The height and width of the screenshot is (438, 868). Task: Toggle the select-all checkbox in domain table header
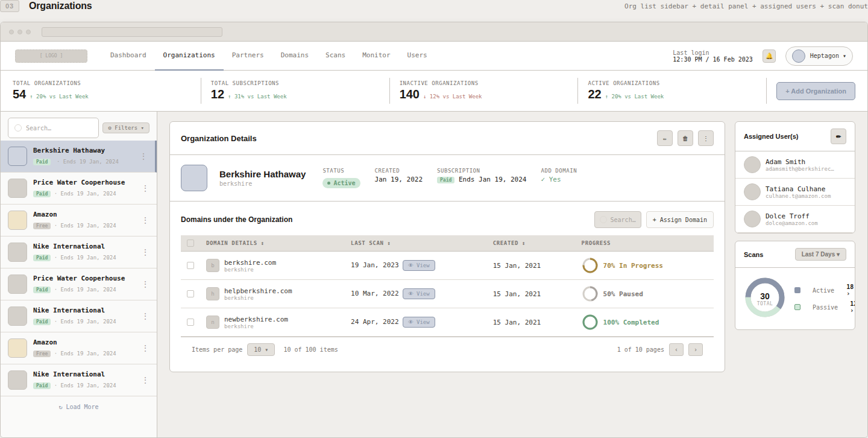point(190,243)
